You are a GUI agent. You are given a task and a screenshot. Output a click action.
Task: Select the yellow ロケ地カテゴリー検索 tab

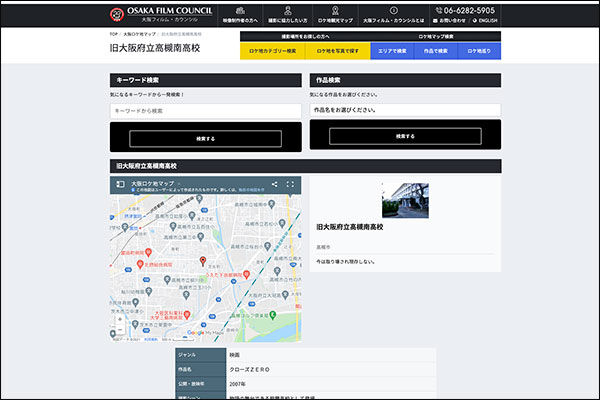pos(272,51)
